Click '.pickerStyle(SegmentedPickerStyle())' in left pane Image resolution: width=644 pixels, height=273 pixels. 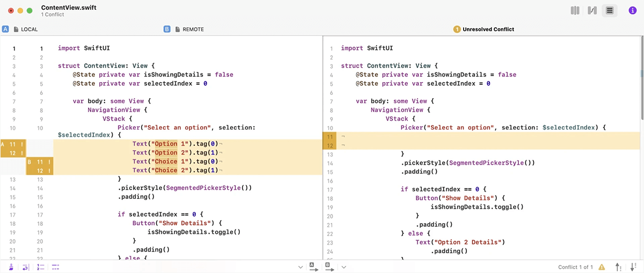click(x=185, y=188)
